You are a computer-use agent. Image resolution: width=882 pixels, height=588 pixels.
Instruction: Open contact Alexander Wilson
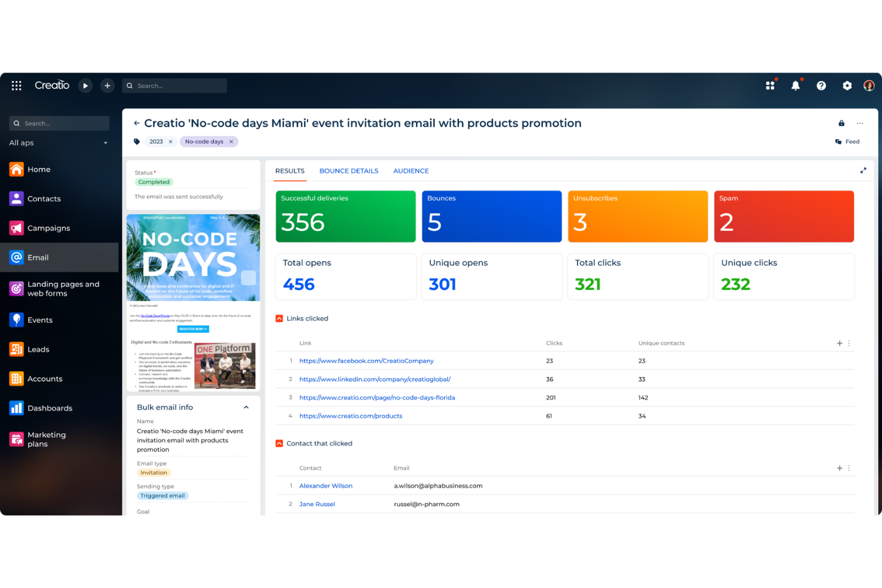point(326,486)
